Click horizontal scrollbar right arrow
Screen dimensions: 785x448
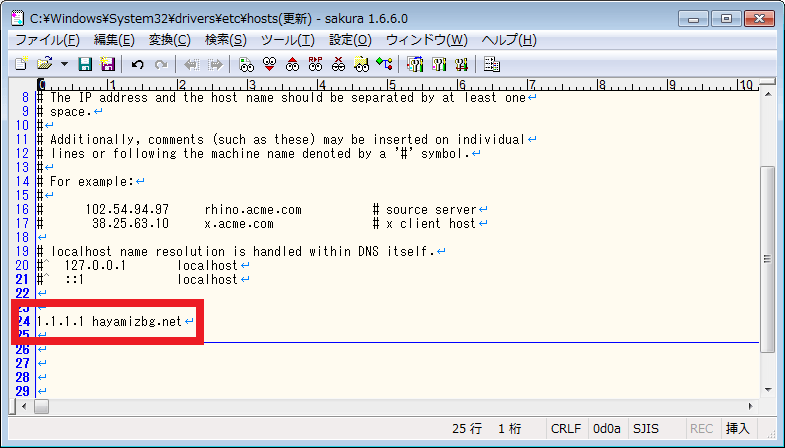click(750, 406)
